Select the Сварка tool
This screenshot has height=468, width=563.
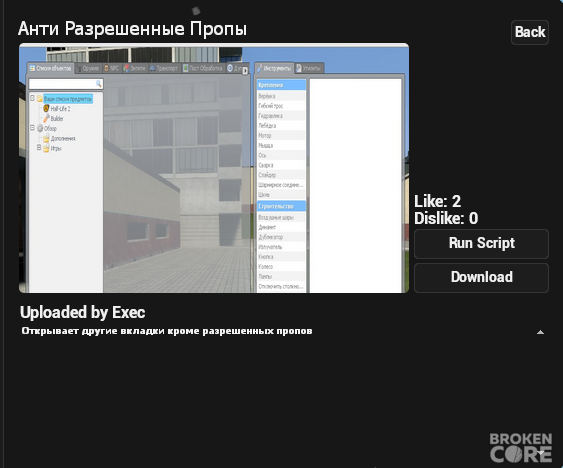[x=281, y=165]
